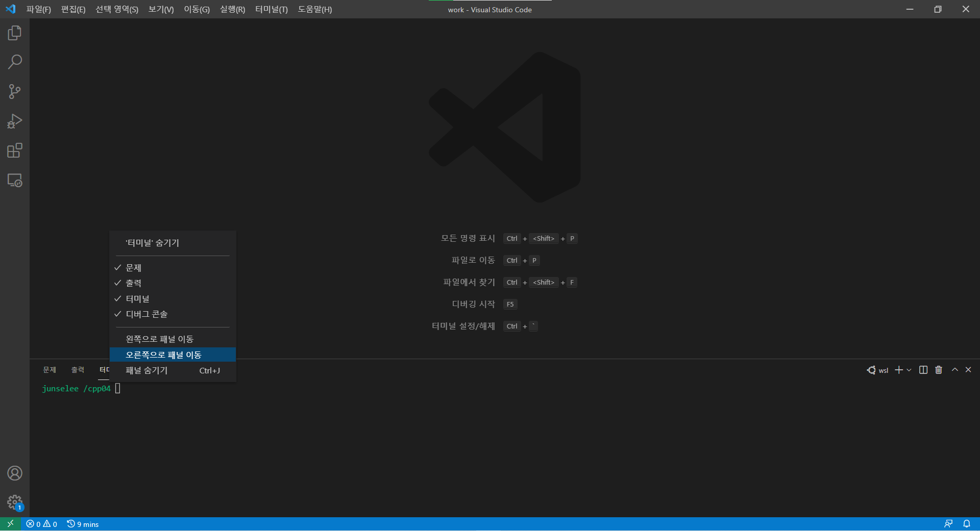Open the Accounts menu icon

click(x=15, y=473)
